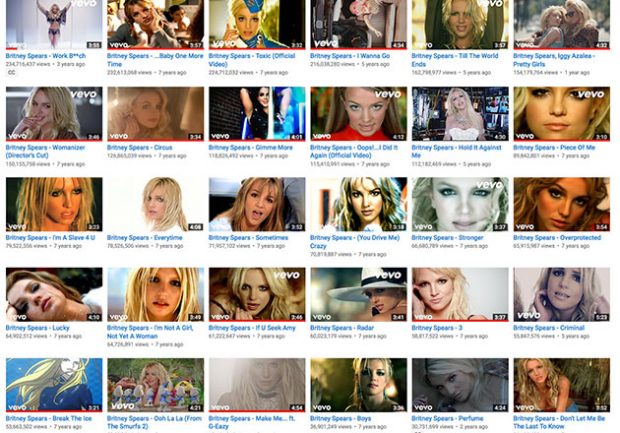The height and width of the screenshot is (433, 620).
Task: Open the (You Drive Me) Crazy thumbnail
Action: click(x=359, y=204)
